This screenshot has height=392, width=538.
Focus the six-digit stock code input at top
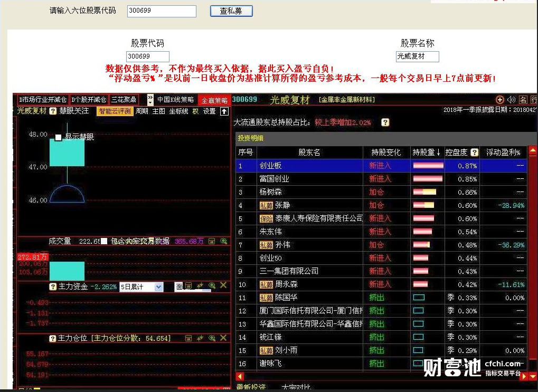pos(162,11)
